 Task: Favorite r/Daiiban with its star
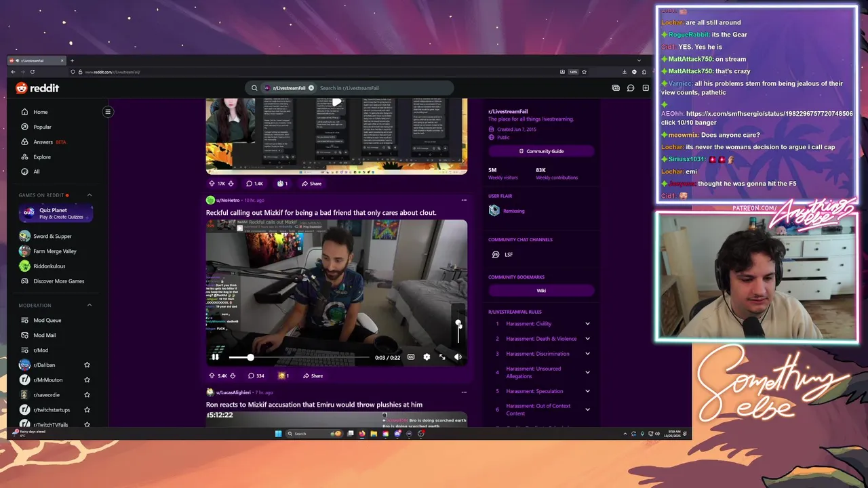click(x=87, y=365)
